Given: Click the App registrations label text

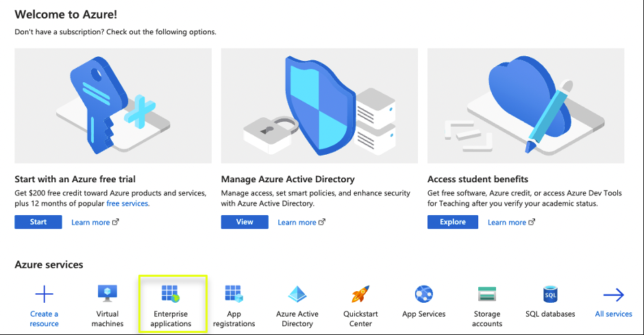Looking at the screenshot, I should (x=234, y=319).
